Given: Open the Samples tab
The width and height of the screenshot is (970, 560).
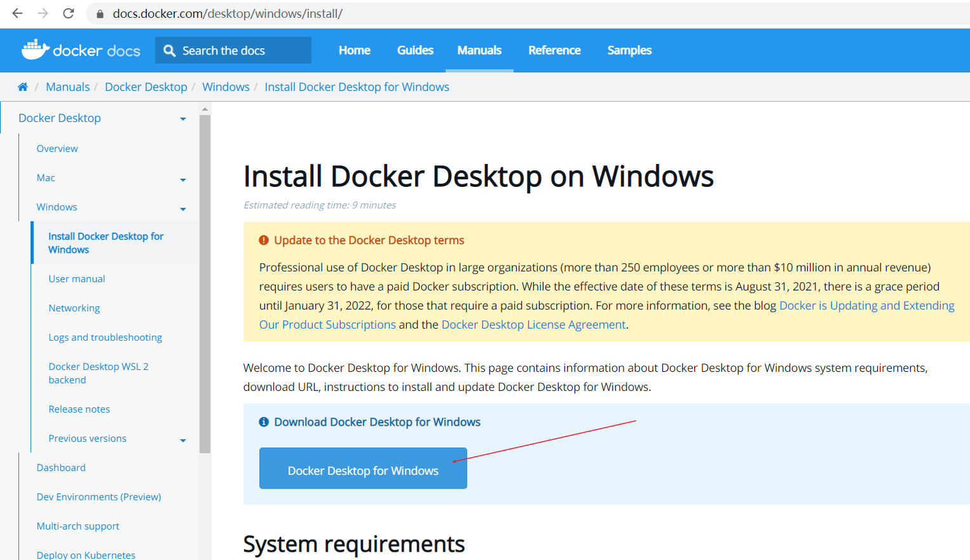Looking at the screenshot, I should click(x=629, y=50).
